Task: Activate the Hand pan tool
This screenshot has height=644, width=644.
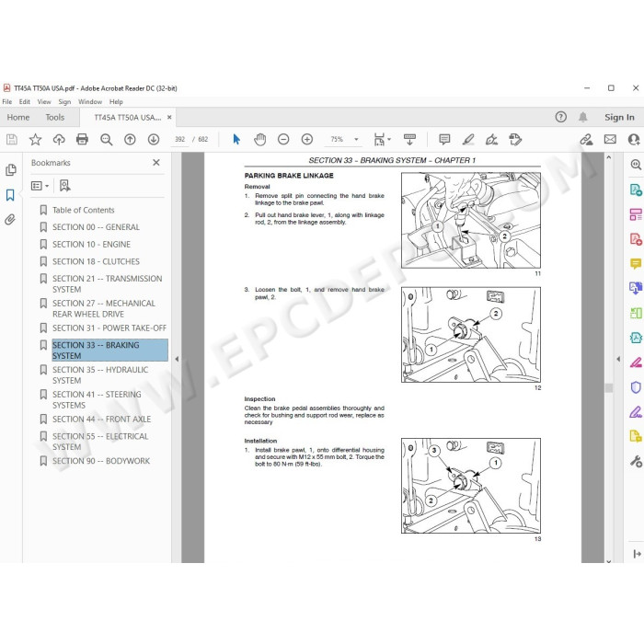Action: click(259, 140)
